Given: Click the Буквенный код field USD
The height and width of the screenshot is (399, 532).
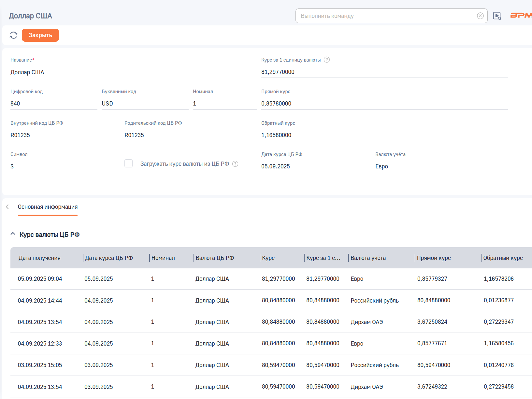Looking at the screenshot, I should click(145, 104).
